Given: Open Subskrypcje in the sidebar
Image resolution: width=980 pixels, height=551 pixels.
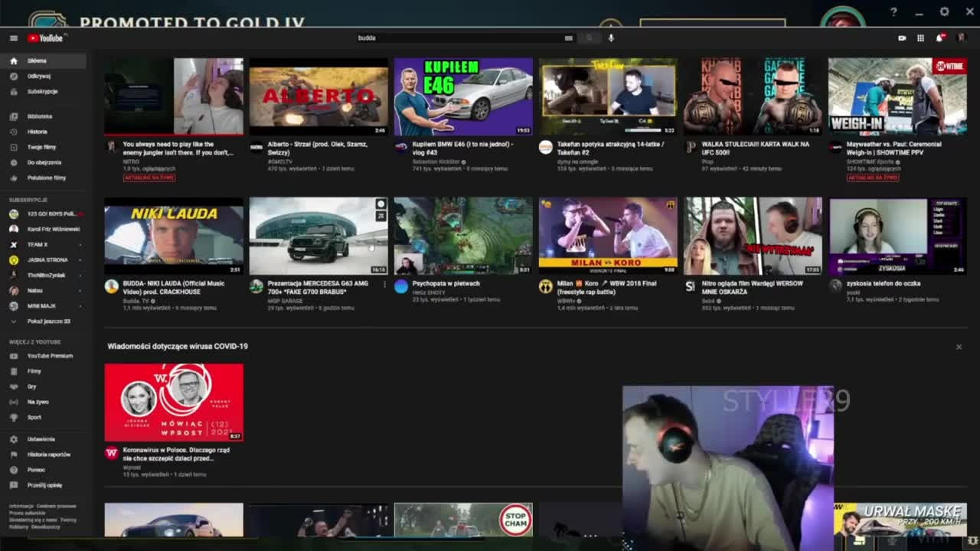Looking at the screenshot, I should [x=42, y=91].
